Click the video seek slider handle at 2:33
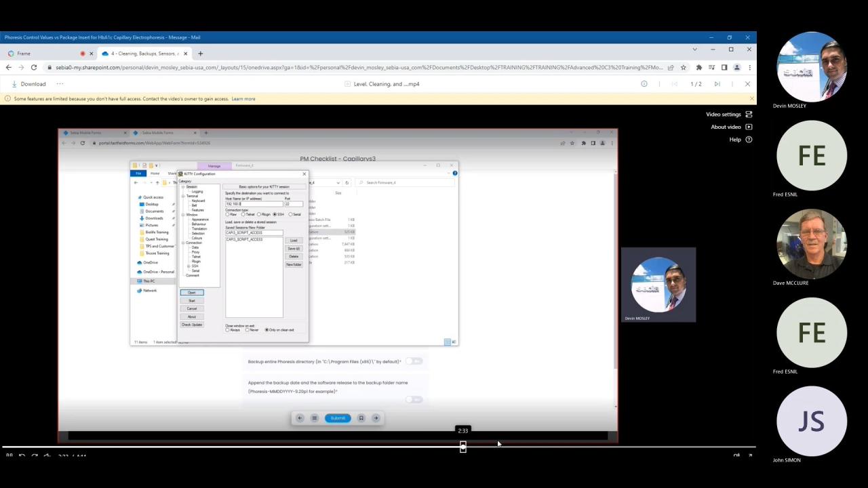The width and height of the screenshot is (868, 488). [x=463, y=447]
